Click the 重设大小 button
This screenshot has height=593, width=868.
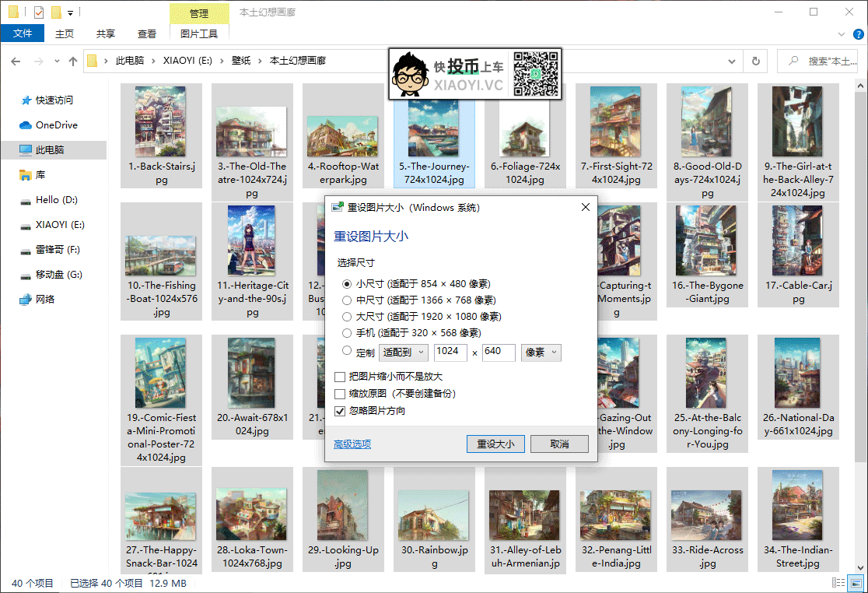pyautogui.click(x=495, y=444)
